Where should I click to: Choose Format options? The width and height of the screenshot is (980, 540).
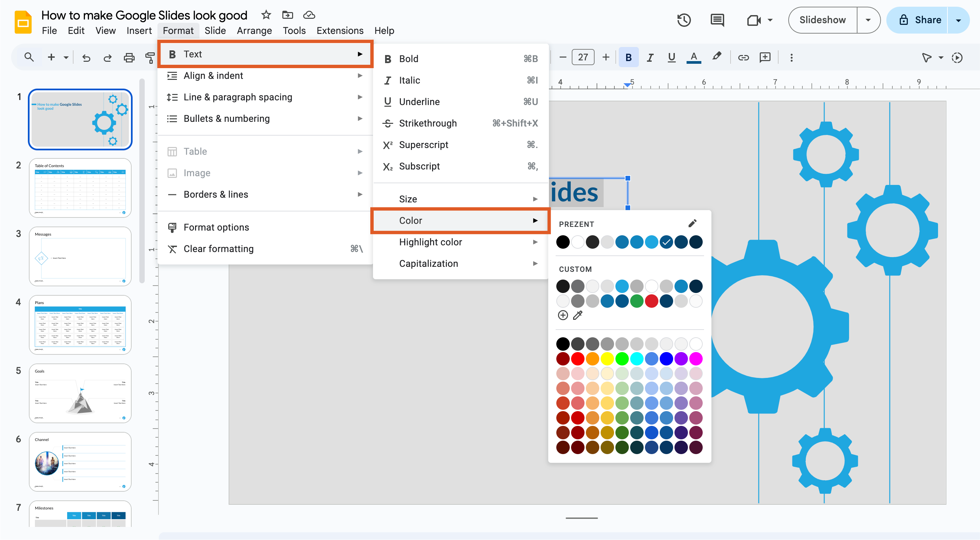click(x=265, y=228)
